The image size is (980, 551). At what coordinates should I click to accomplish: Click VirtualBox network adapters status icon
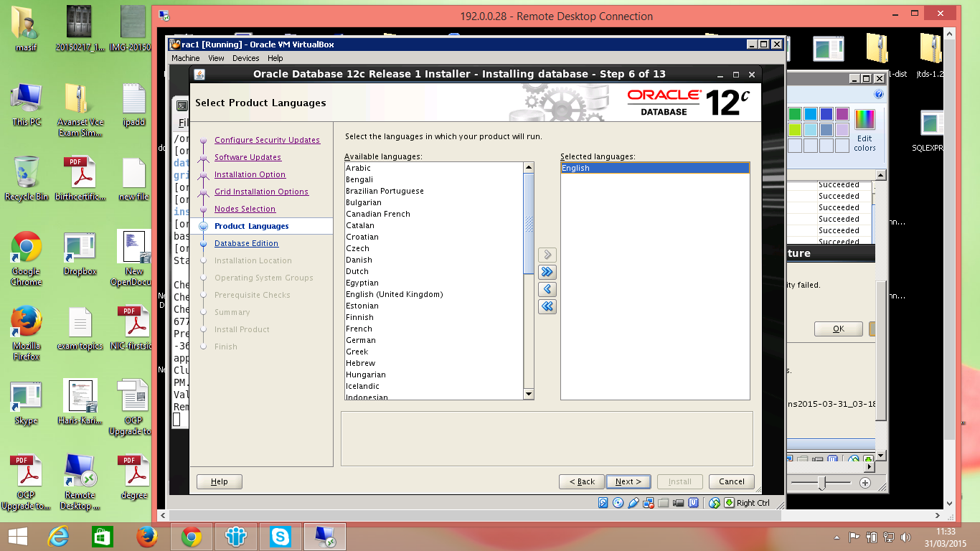pyautogui.click(x=649, y=503)
